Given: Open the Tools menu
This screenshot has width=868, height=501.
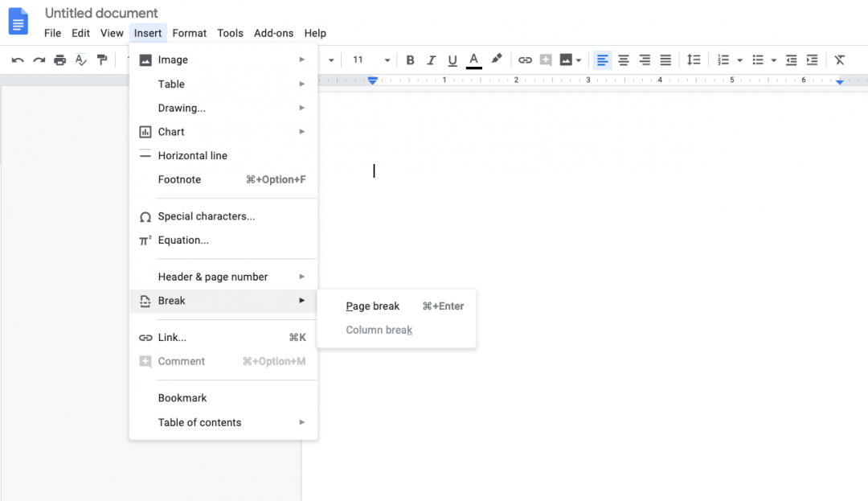Looking at the screenshot, I should point(231,33).
